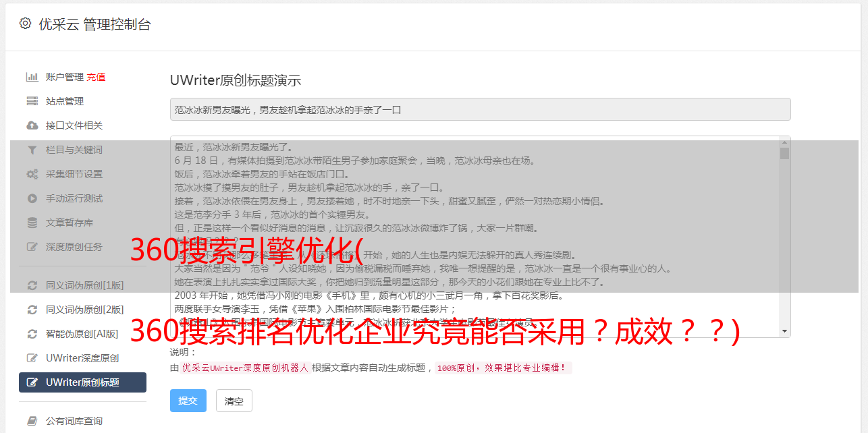Click the generated title field 范冰冰新男友曝光
This screenshot has width=868, height=433.
(480, 109)
